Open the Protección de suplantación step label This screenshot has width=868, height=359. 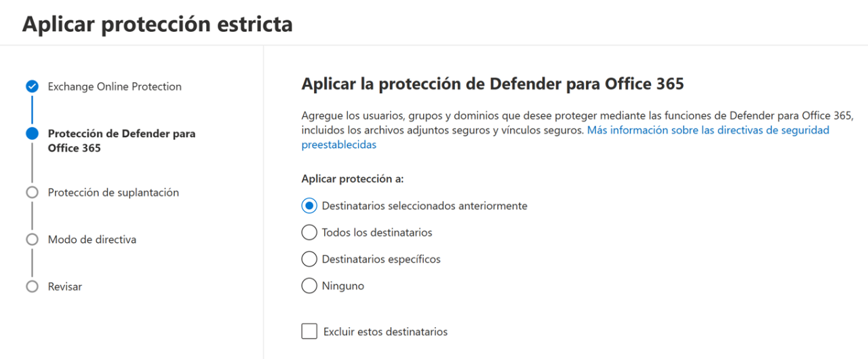(113, 193)
